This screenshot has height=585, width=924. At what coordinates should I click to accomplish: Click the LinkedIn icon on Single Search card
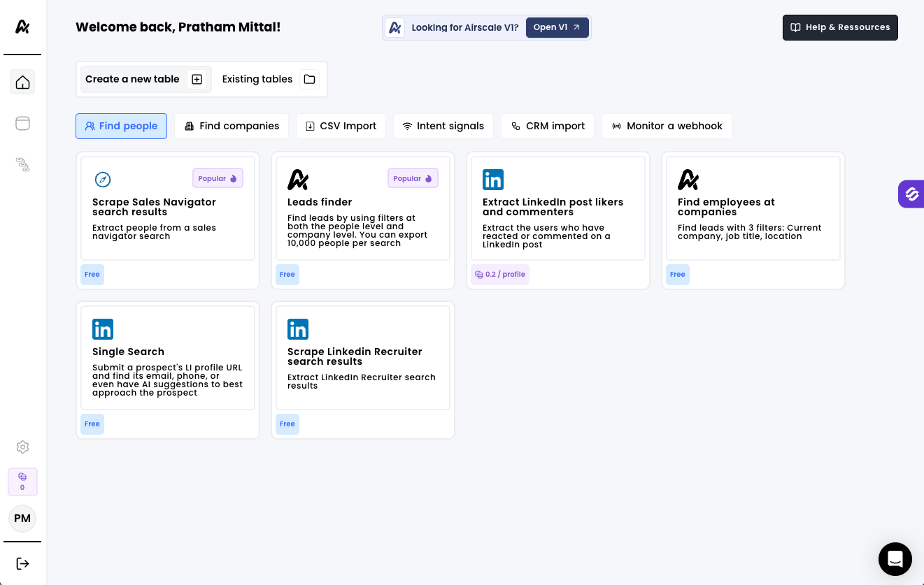(x=103, y=329)
